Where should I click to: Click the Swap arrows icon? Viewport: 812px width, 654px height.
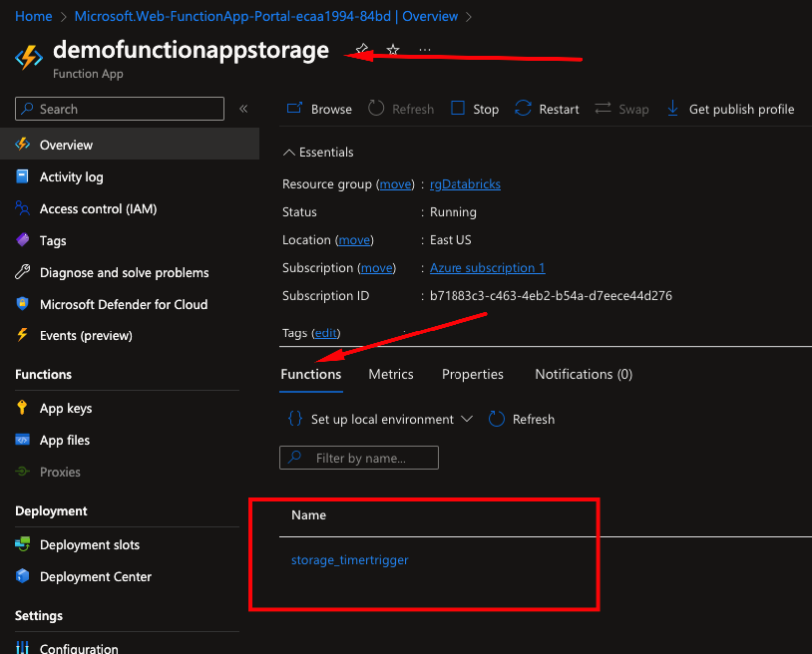tap(603, 108)
